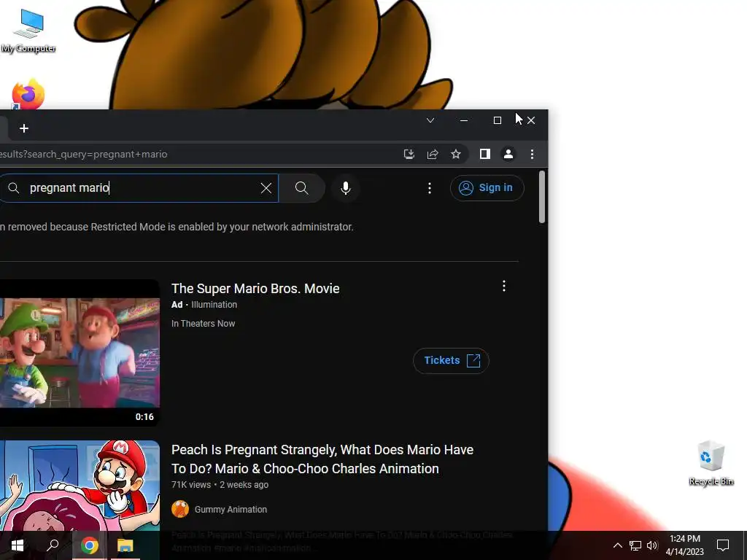747x560 pixels.
Task: Open notification center icon
Action: point(723,545)
